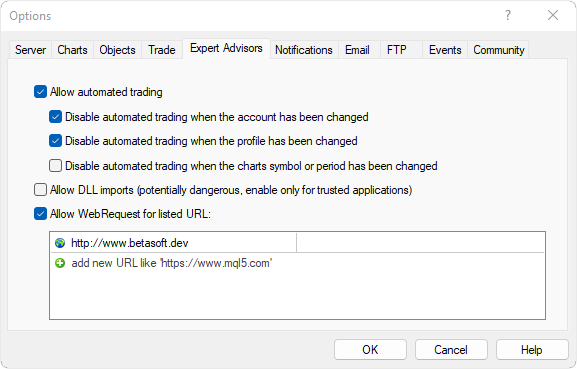The width and height of the screenshot is (577, 369).
Task: Open the Charts tab
Action: pos(72,50)
